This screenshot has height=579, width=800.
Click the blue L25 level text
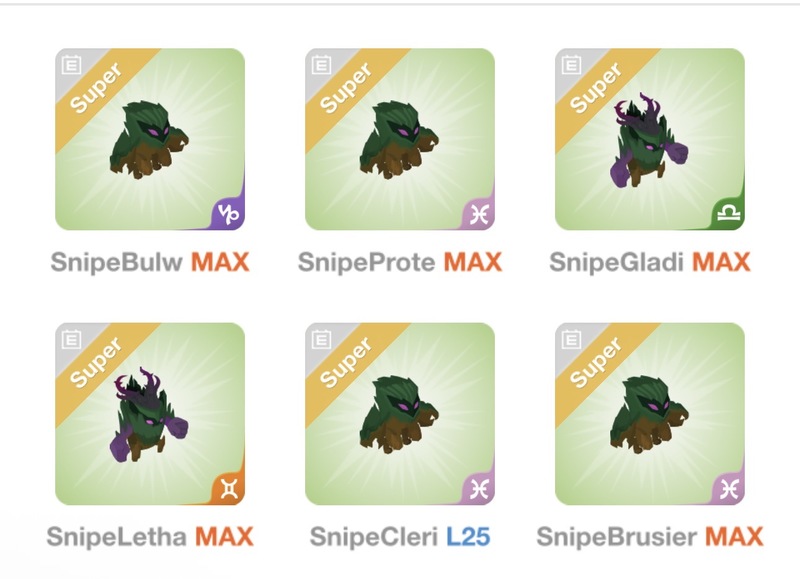(x=468, y=537)
